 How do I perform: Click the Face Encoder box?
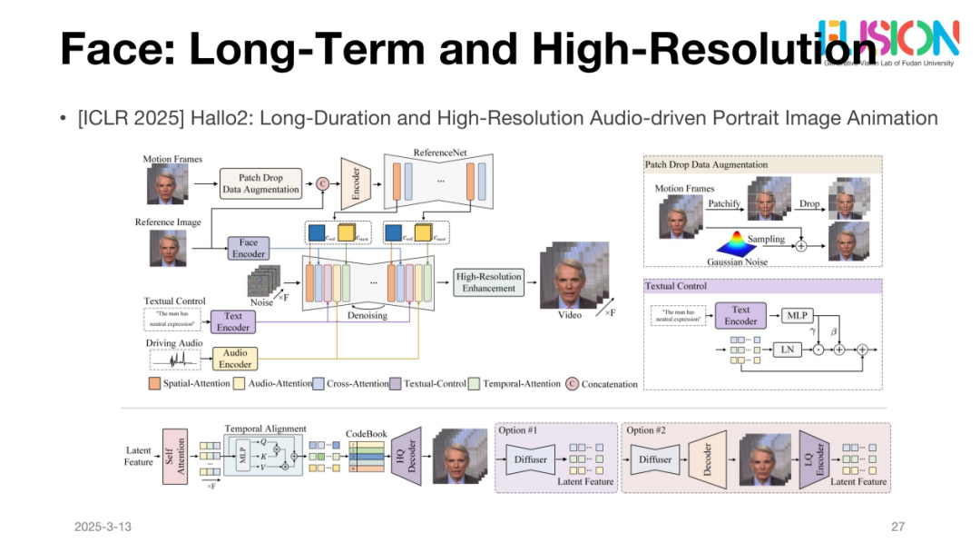(x=248, y=248)
